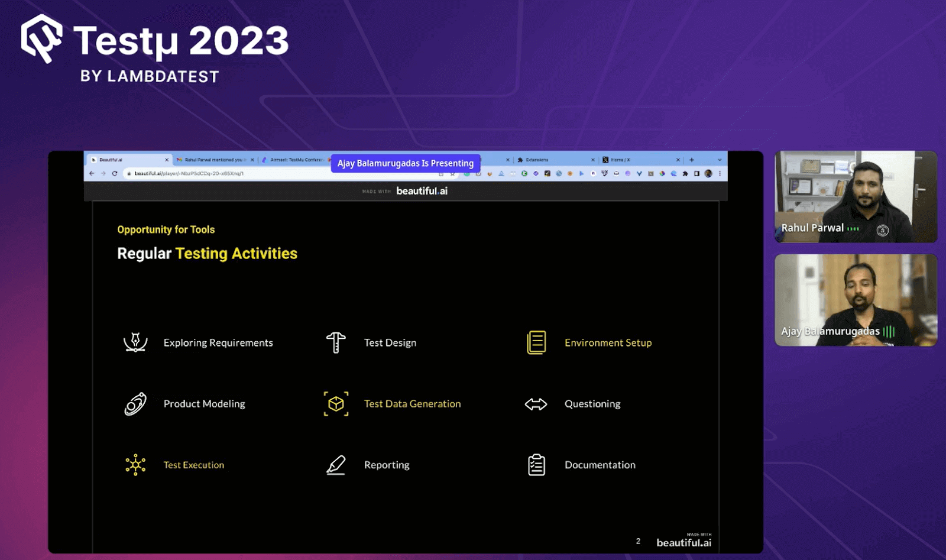
Task: Click the Documentation clipboard icon
Action: coord(536,465)
